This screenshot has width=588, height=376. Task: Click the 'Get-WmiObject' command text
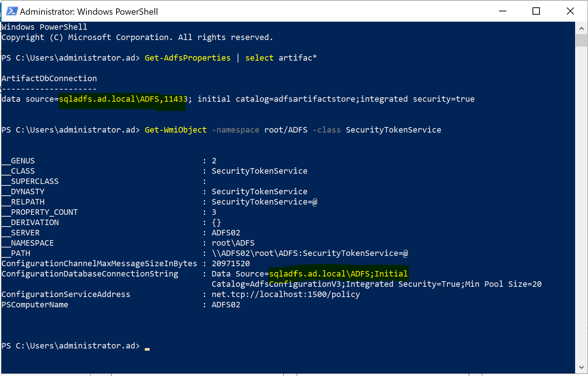[176, 130]
